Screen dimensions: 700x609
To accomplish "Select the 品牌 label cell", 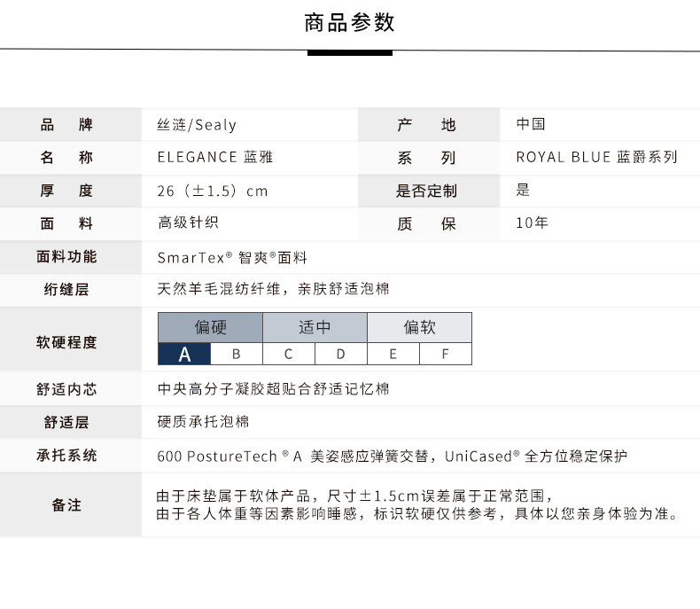I will 71,124.
